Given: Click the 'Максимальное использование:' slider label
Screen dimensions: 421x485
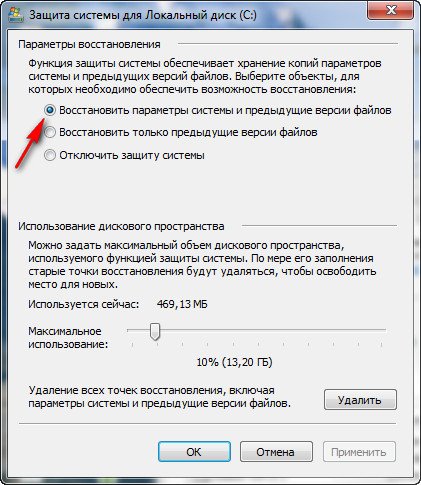Looking at the screenshot, I should tap(68, 337).
